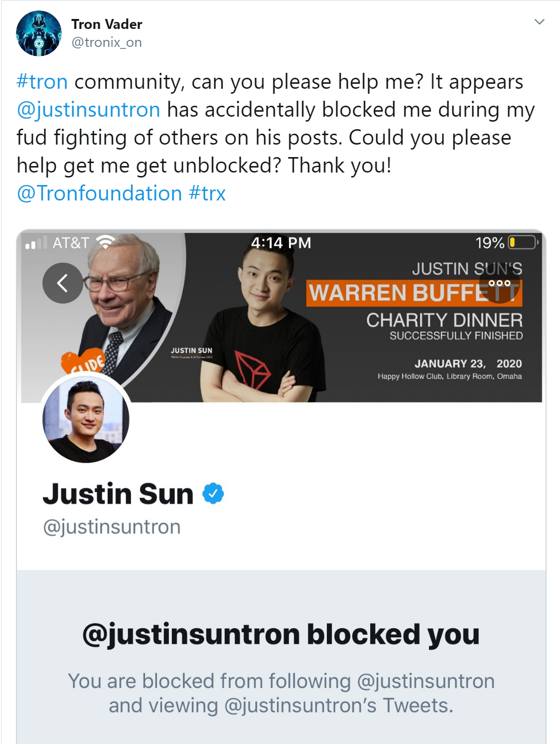
Task: Follow the #trx hashtag link
Action: click(x=207, y=193)
